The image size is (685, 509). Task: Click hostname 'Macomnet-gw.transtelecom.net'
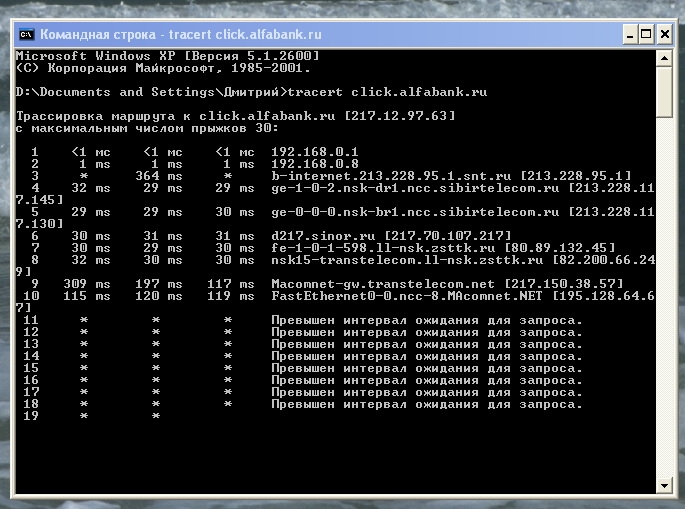pos(383,284)
